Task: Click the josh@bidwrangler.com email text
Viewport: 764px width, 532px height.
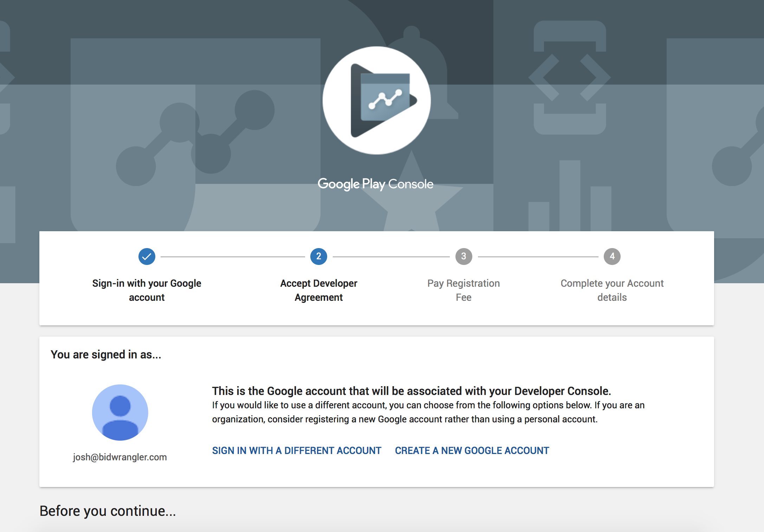Action: click(x=120, y=457)
